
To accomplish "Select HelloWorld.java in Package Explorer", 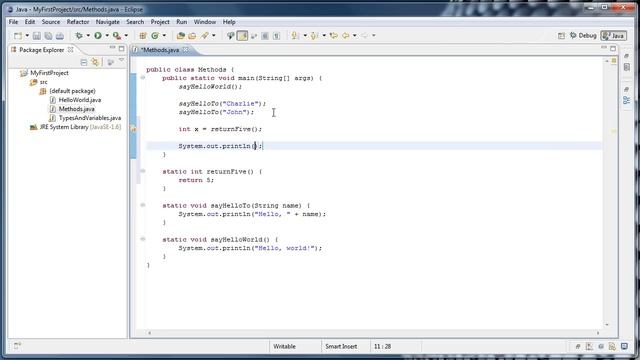I will tap(75, 100).
